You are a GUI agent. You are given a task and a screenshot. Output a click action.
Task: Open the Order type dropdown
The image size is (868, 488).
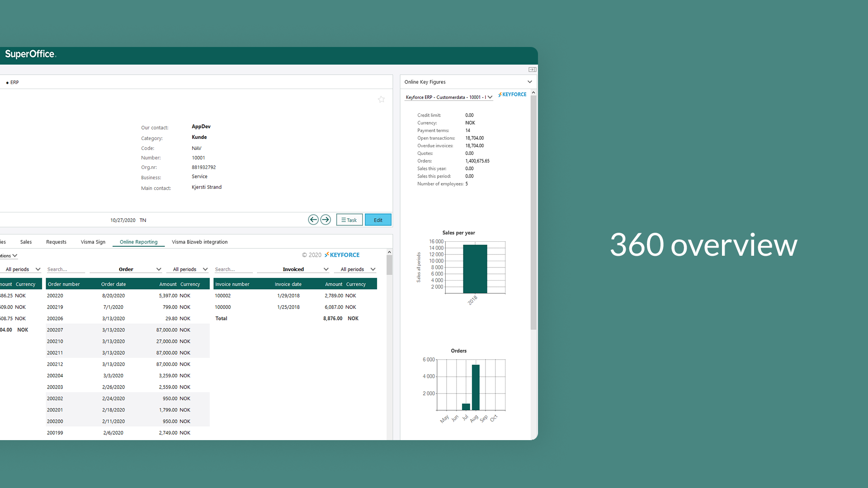(126, 269)
